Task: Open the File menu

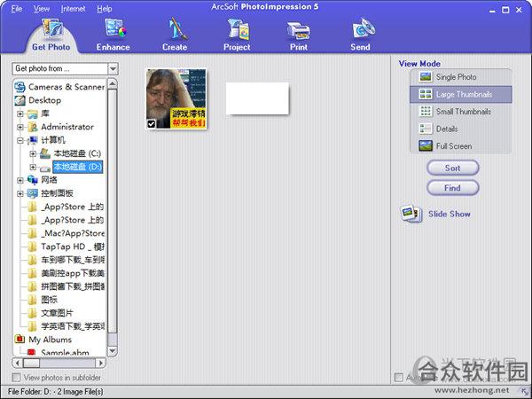Action: pyautogui.click(x=17, y=9)
